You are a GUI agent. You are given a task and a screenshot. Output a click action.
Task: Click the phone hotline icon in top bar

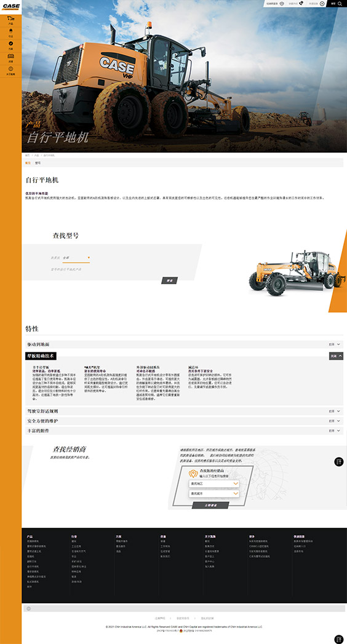click(301, 3)
